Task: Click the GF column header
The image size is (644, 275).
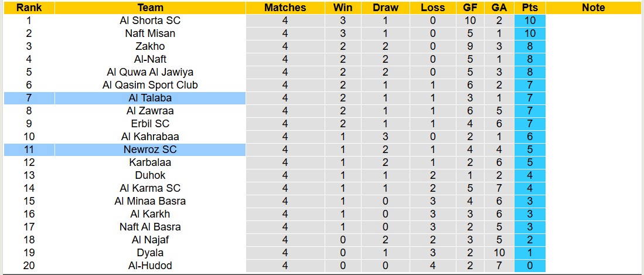Action: [x=469, y=8]
